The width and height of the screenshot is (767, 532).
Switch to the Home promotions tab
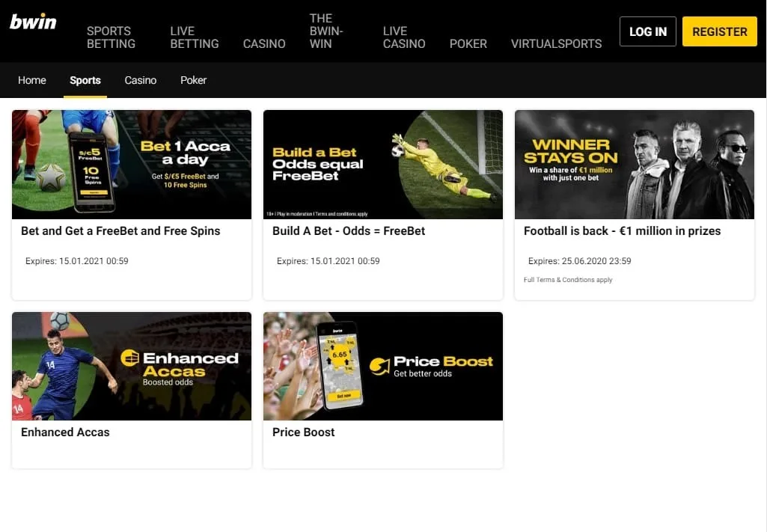31,80
